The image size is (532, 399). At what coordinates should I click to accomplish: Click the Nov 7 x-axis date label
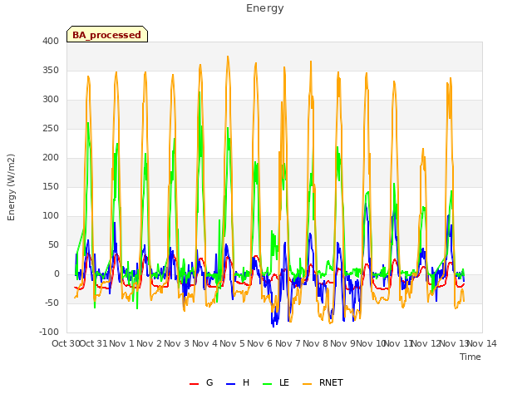pyautogui.click(x=288, y=343)
